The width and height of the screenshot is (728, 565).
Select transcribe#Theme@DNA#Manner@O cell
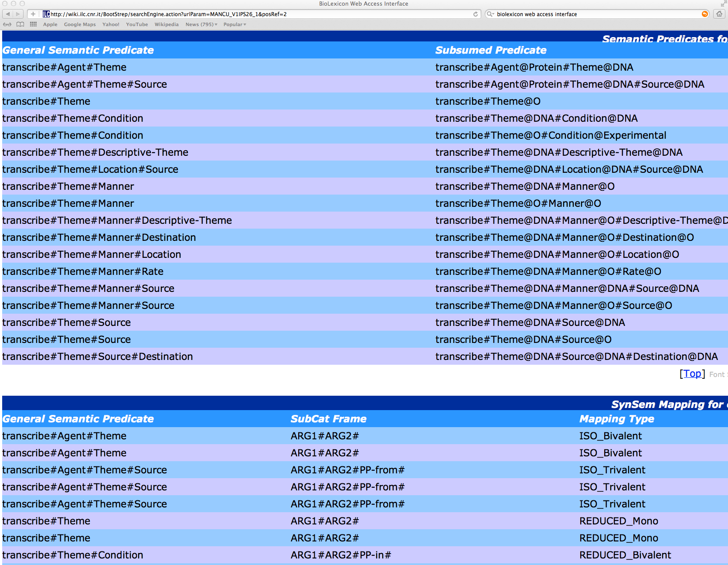tap(525, 186)
